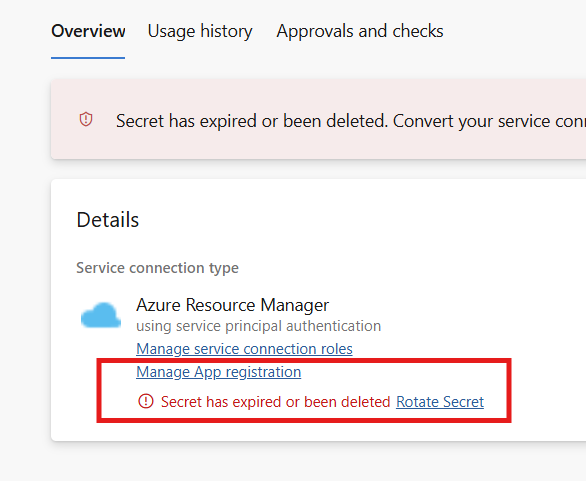This screenshot has width=586, height=481.
Task: Click the red exclamation circle icon
Action: [x=146, y=401]
